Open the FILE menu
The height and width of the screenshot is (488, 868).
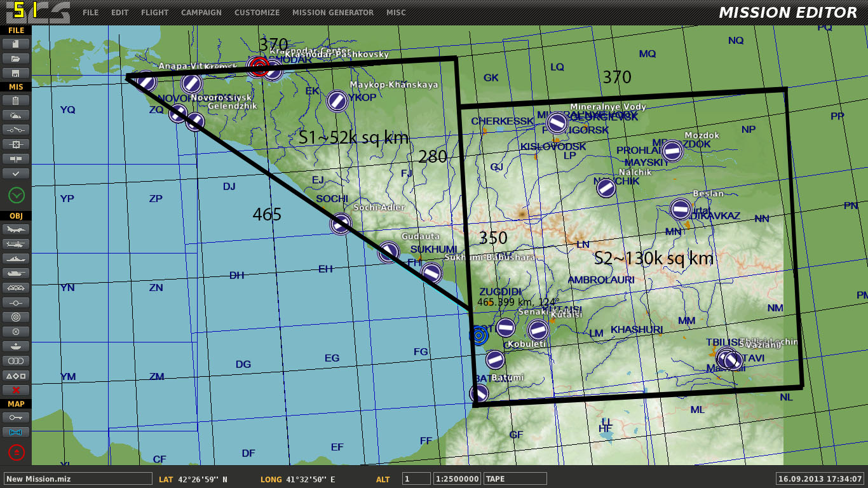[90, 13]
